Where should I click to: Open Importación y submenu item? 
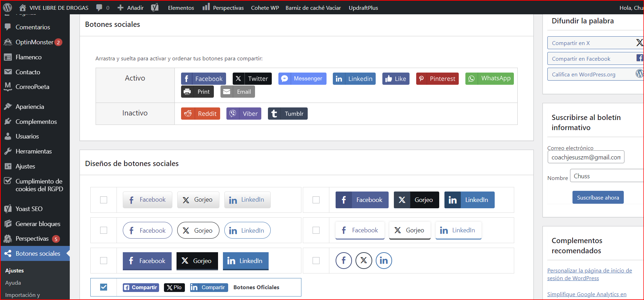(23, 295)
